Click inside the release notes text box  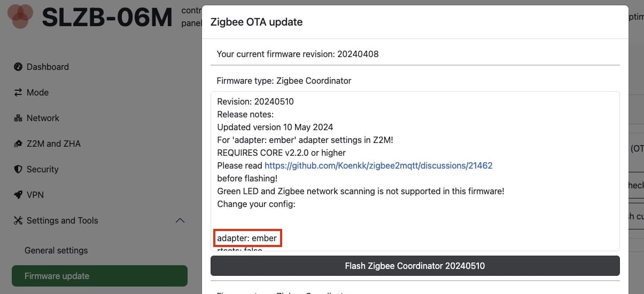[415, 171]
